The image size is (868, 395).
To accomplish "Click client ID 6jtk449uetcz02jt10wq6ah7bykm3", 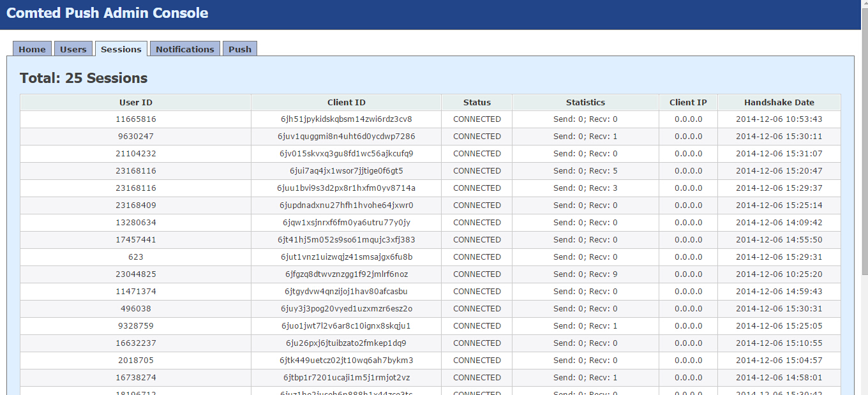I will pos(347,361).
